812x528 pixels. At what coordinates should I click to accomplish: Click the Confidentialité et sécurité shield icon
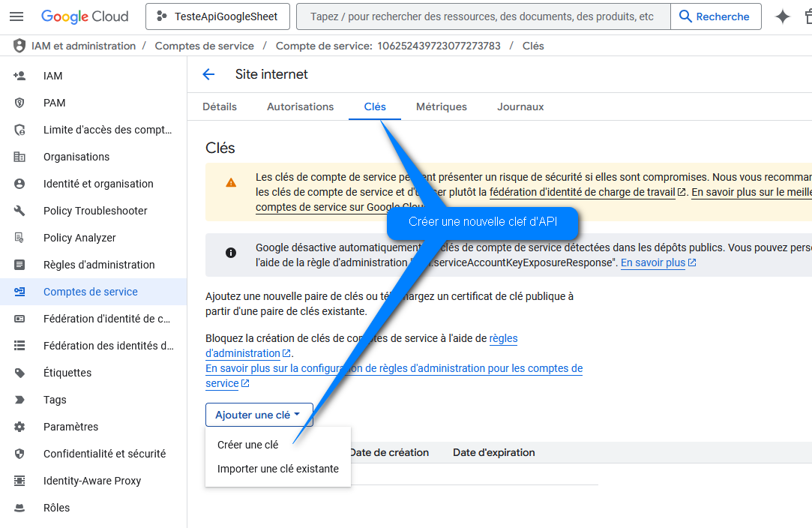click(x=19, y=454)
